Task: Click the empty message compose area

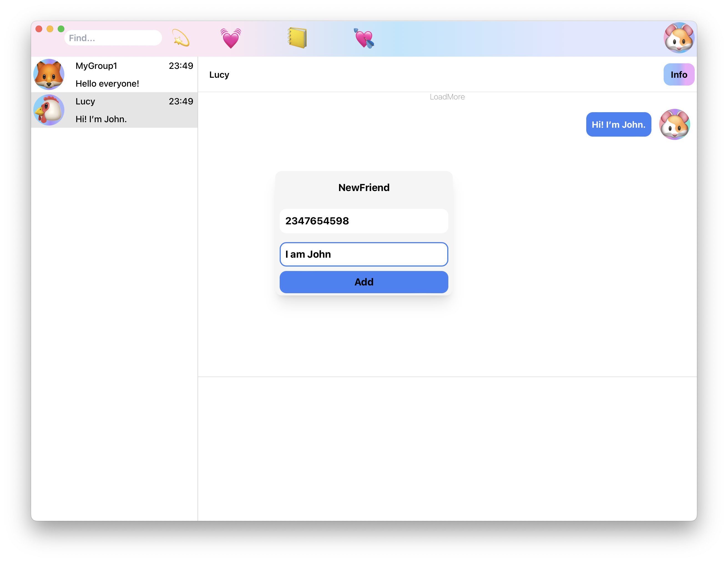Action: pos(447,449)
